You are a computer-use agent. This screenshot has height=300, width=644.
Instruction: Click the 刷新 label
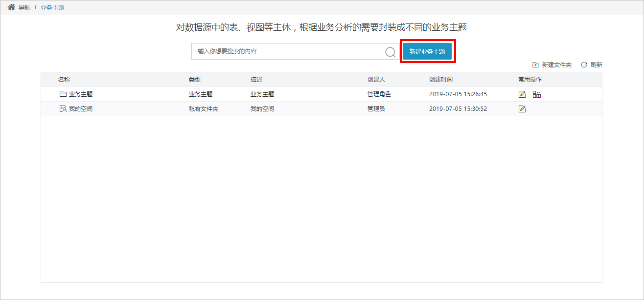coord(597,65)
